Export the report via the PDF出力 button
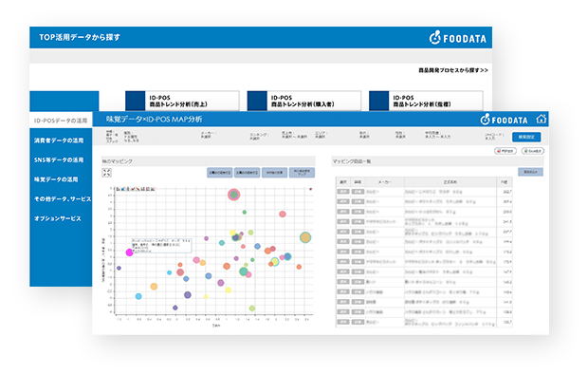The height and width of the screenshot is (374, 588). click(x=505, y=151)
